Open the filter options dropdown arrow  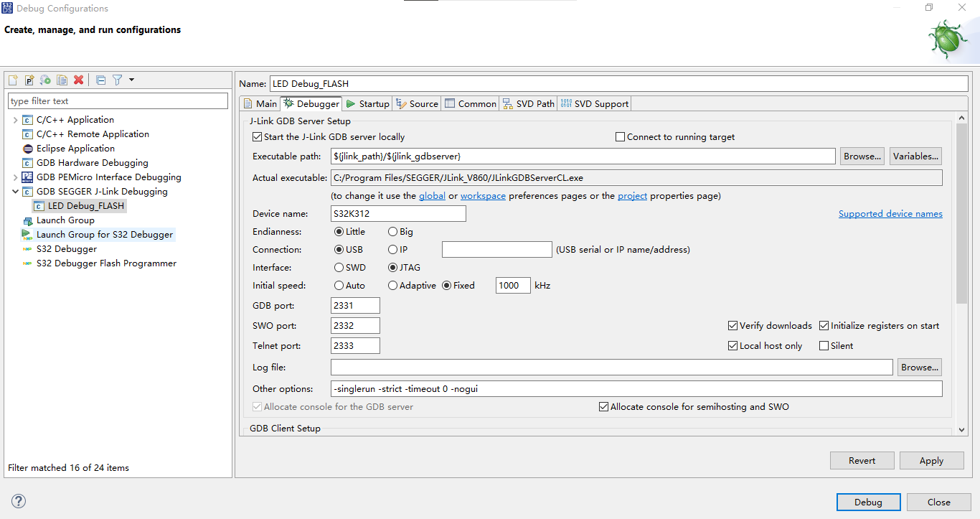131,80
